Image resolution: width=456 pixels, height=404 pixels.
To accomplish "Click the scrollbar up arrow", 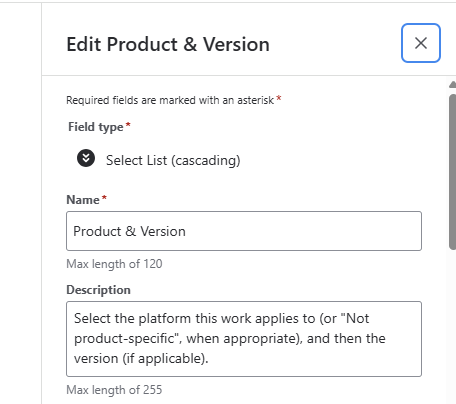I will [453, 85].
